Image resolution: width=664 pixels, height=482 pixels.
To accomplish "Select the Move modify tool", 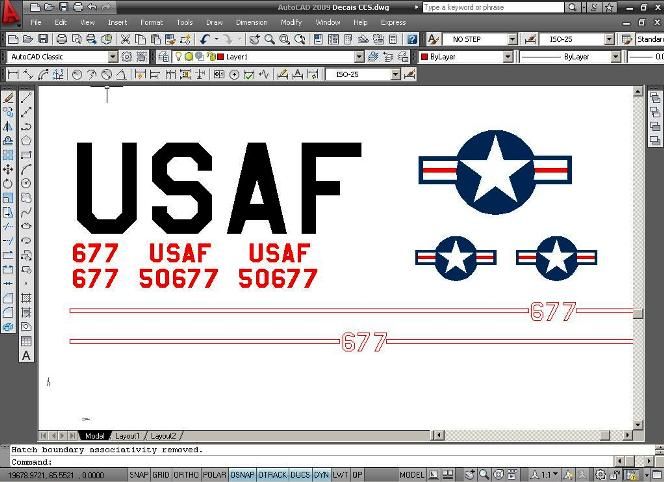I will [8, 169].
